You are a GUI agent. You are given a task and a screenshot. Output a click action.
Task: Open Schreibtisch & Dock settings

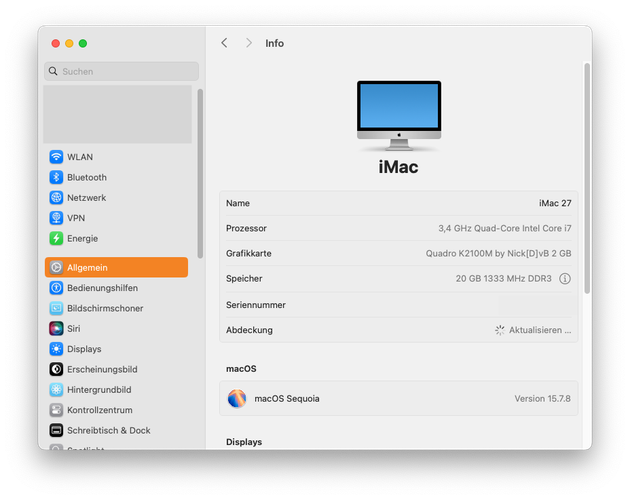(x=108, y=431)
